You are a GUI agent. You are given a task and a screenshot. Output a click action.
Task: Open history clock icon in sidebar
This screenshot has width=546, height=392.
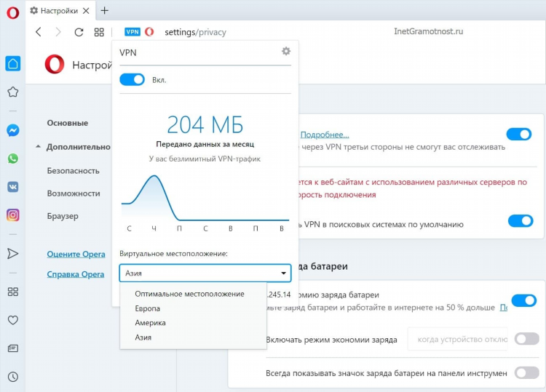13,377
